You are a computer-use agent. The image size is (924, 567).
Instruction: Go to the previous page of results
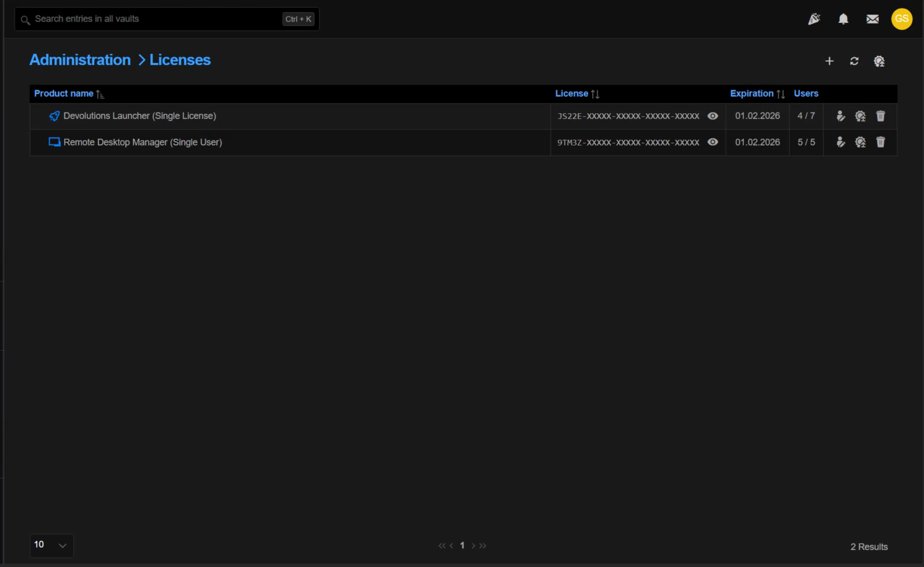[x=452, y=545]
